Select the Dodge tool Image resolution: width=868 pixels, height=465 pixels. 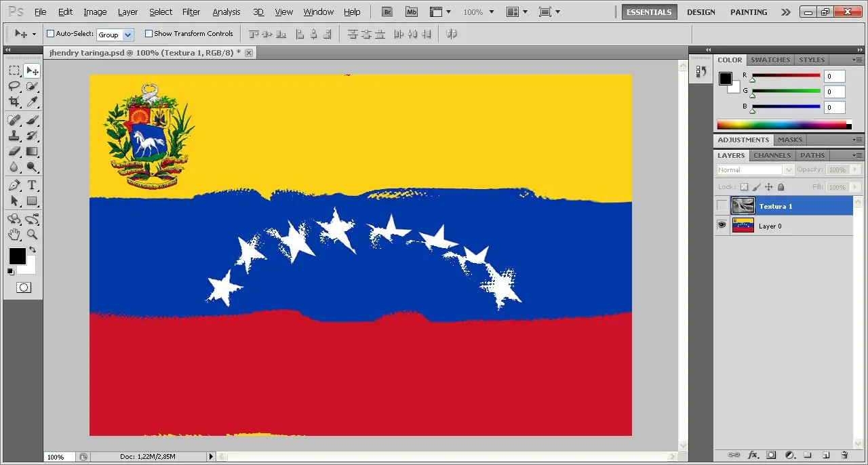[x=32, y=167]
